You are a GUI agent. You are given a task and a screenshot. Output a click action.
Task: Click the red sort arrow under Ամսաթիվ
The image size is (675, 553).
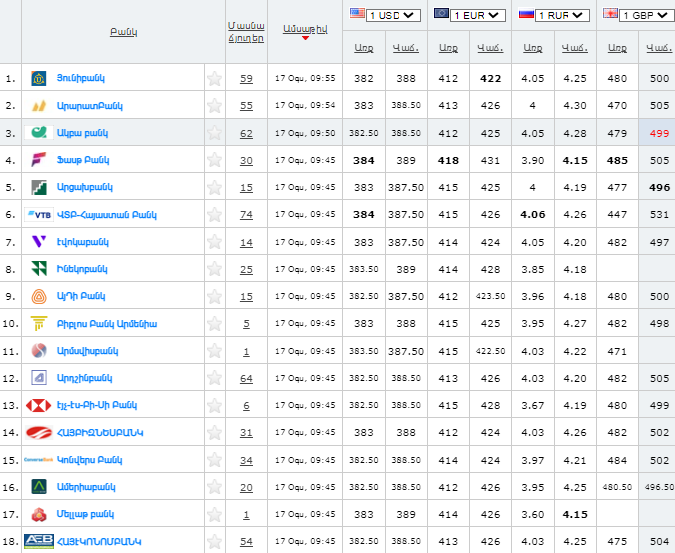coord(305,38)
